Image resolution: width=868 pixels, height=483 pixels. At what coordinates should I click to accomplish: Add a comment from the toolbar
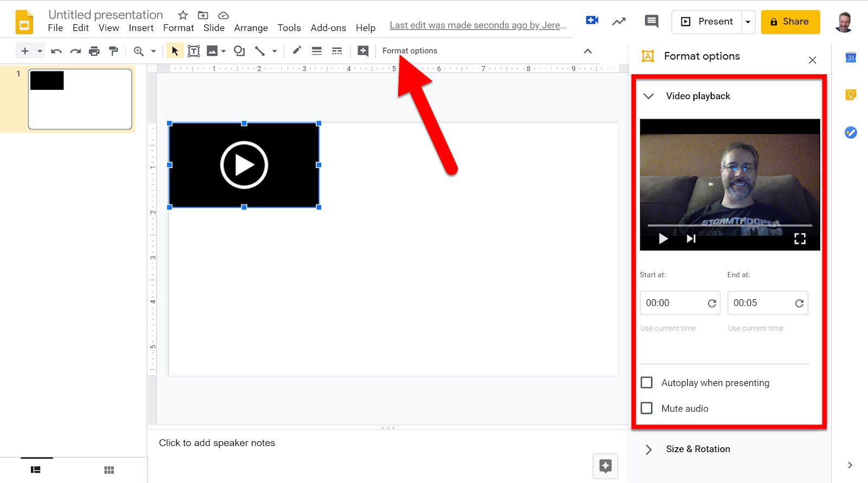(x=363, y=51)
